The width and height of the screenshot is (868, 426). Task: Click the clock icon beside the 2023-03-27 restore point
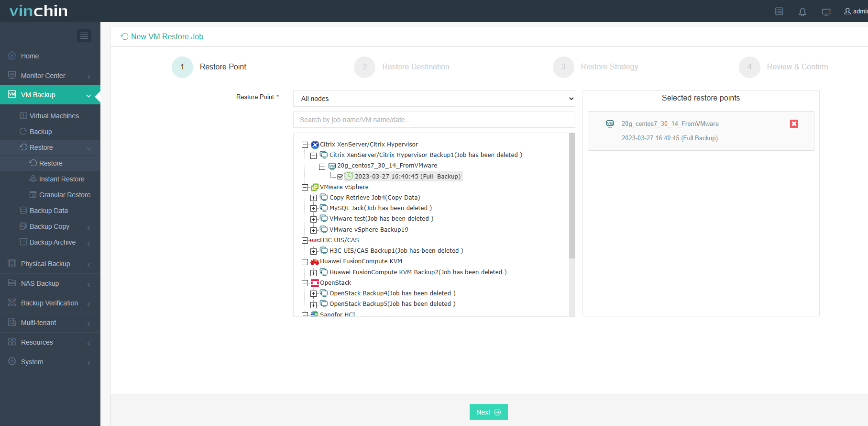pos(349,176)
